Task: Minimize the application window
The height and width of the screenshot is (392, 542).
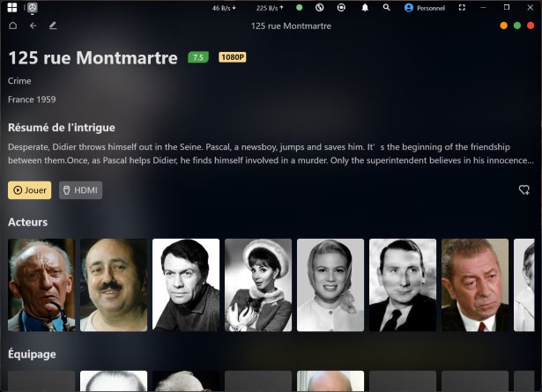Action: (x=483, y=8)
